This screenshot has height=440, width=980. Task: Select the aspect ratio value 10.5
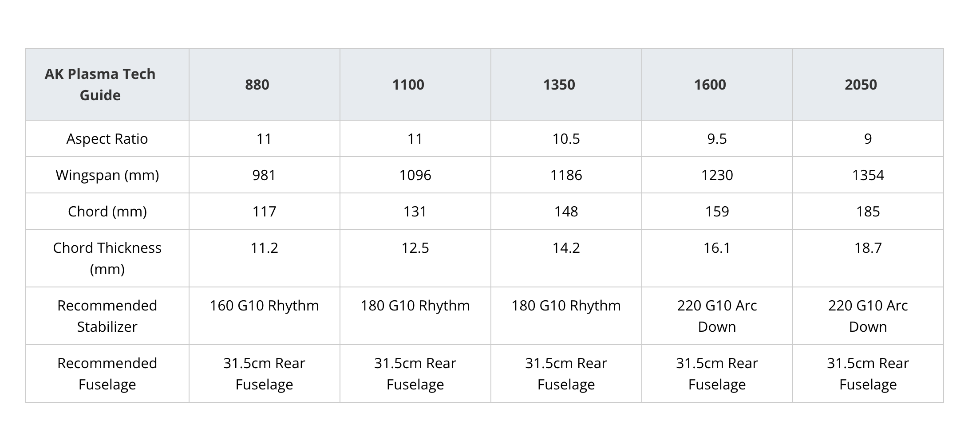566,139
